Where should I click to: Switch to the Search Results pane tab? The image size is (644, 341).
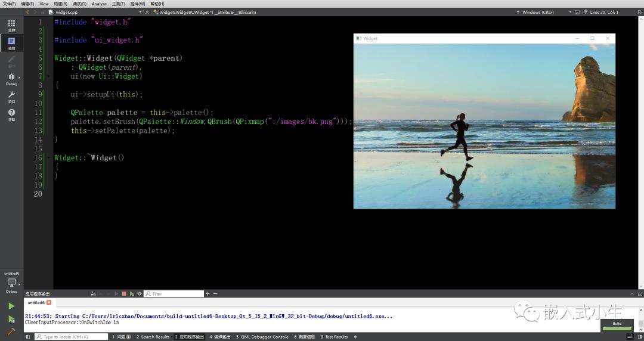pyautogui.click(x=153, y=337)
